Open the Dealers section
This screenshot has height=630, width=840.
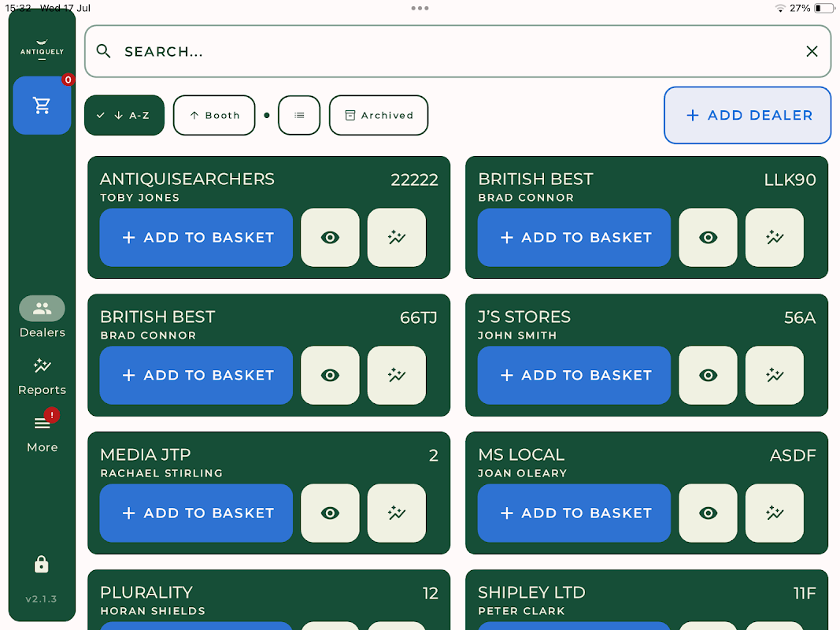(x=42, y=317)
